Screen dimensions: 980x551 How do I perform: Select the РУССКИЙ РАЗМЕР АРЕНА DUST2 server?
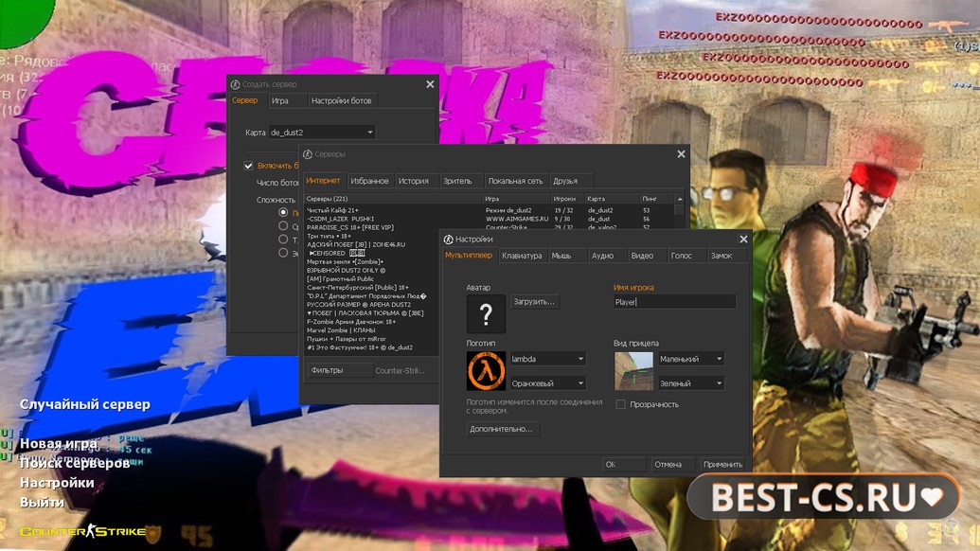point(372,304)
